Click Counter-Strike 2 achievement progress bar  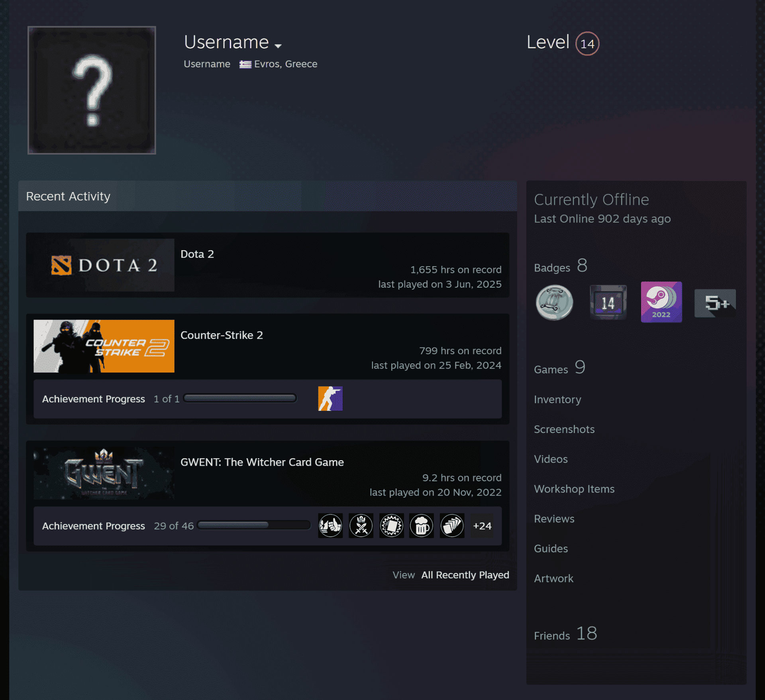240,398
